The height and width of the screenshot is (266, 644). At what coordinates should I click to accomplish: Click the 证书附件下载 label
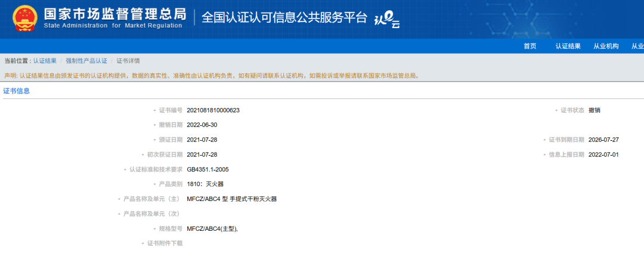click(165, 243)
